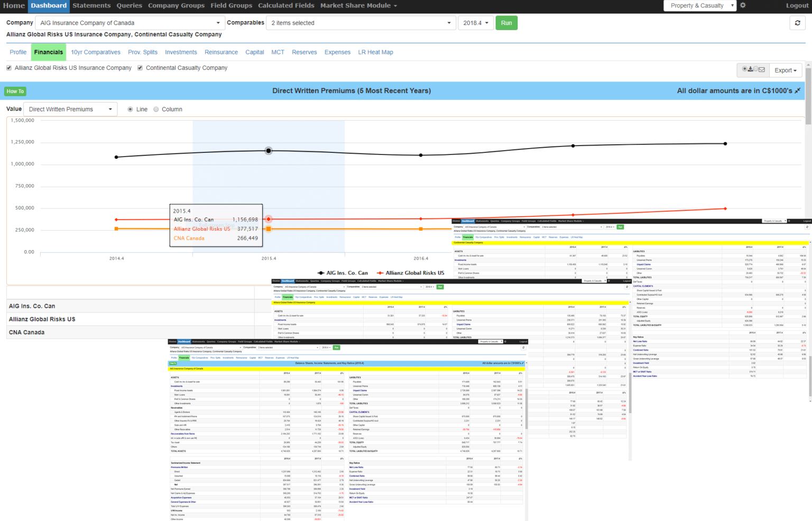This screenshot has height=521, width=812.
Task: Switch to the MCT tab
Action: coord(278,52)
